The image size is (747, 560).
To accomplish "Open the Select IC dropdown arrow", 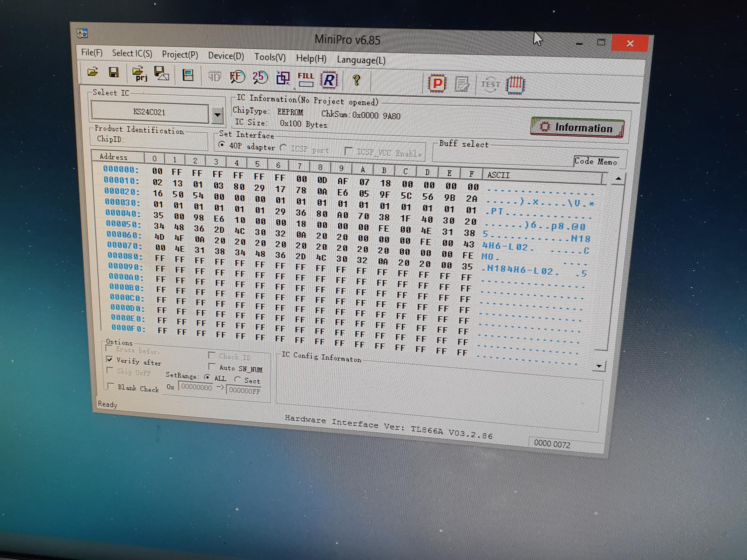I will point(218,115).
